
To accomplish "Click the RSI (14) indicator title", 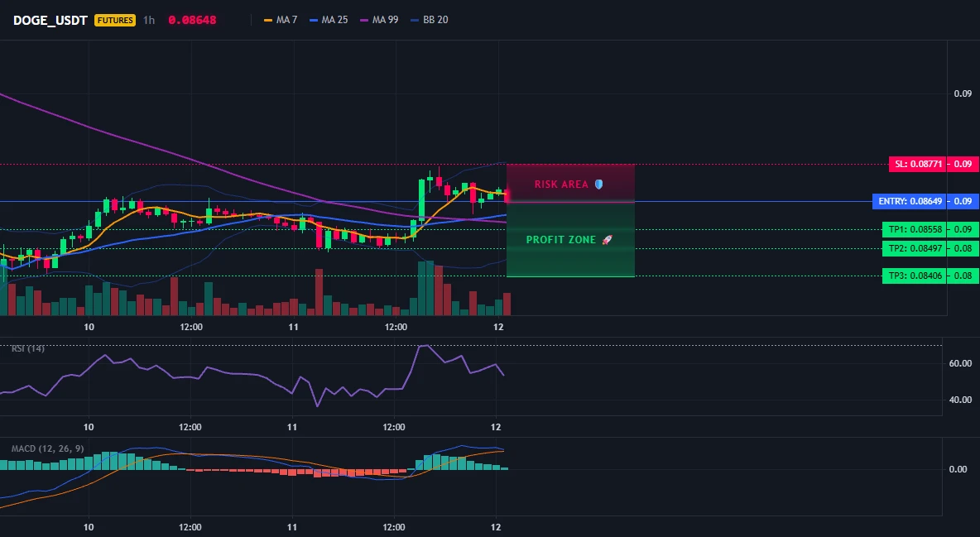I will (x=28, y=348).
